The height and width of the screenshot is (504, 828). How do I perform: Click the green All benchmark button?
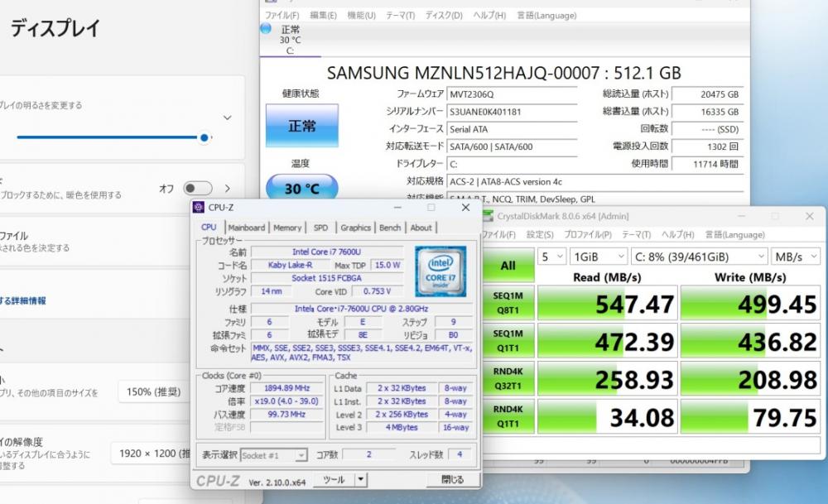(508, 265)
